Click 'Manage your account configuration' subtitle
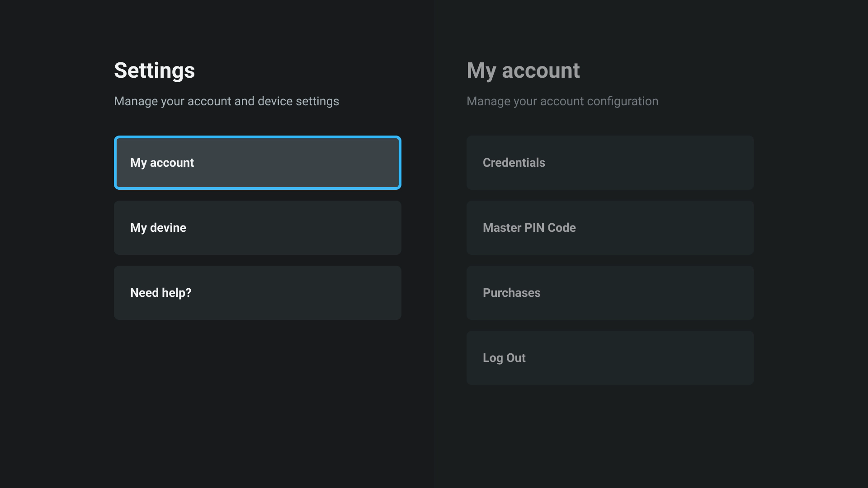 [562, 101]
